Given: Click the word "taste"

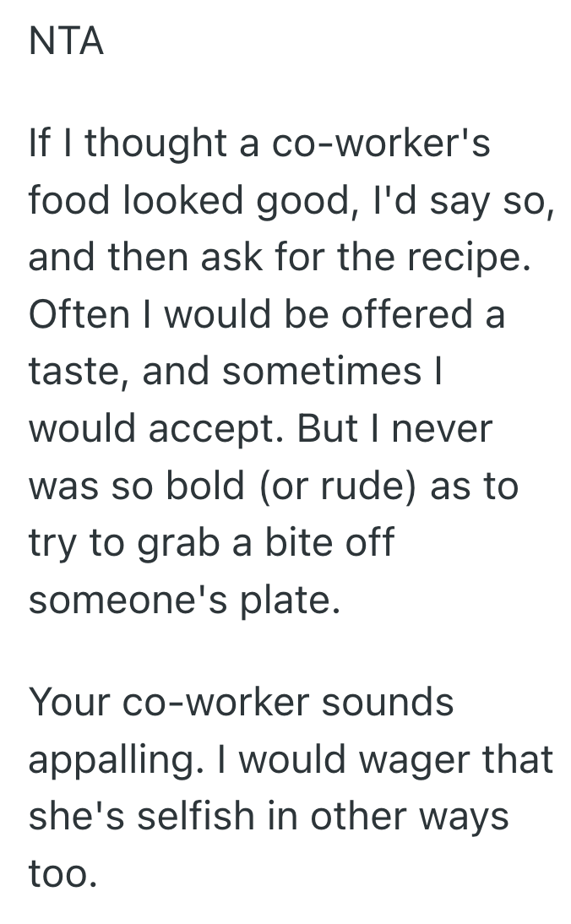Looking at the screenshot, I should pyautogui.click(x=77, y=372).
